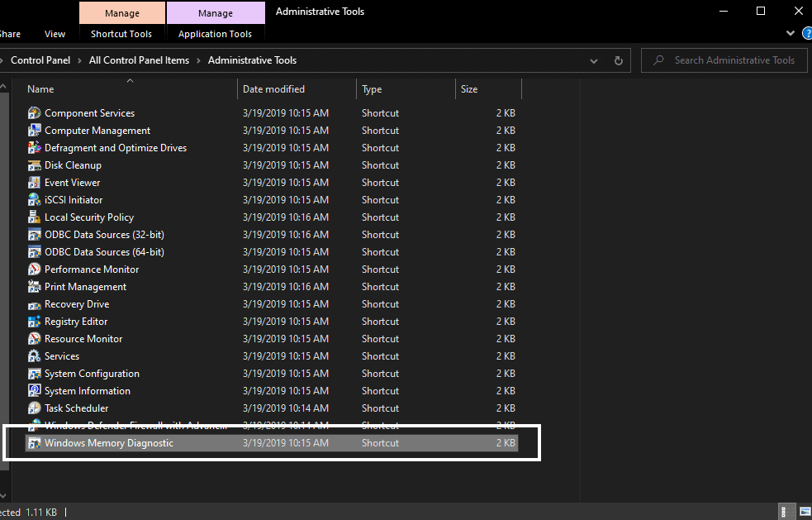
Task: Select the System Information name
Action: point(88,391)
